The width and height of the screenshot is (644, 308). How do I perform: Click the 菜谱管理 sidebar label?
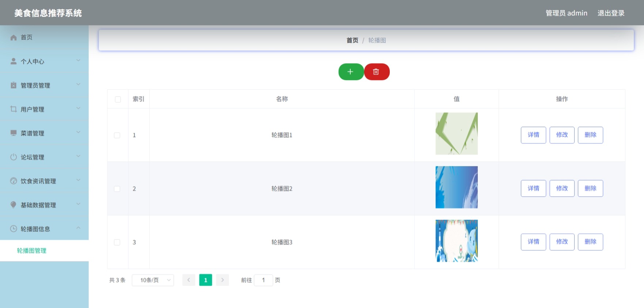(33, 133)
